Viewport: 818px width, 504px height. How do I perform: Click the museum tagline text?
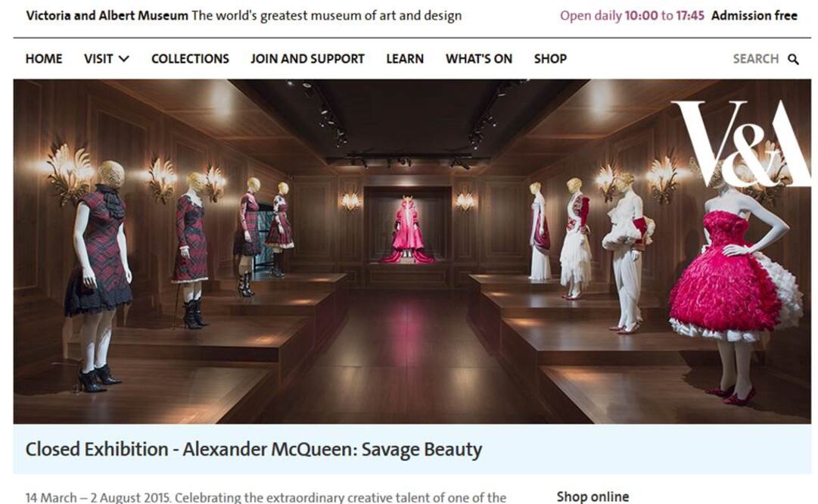[327, 16]
